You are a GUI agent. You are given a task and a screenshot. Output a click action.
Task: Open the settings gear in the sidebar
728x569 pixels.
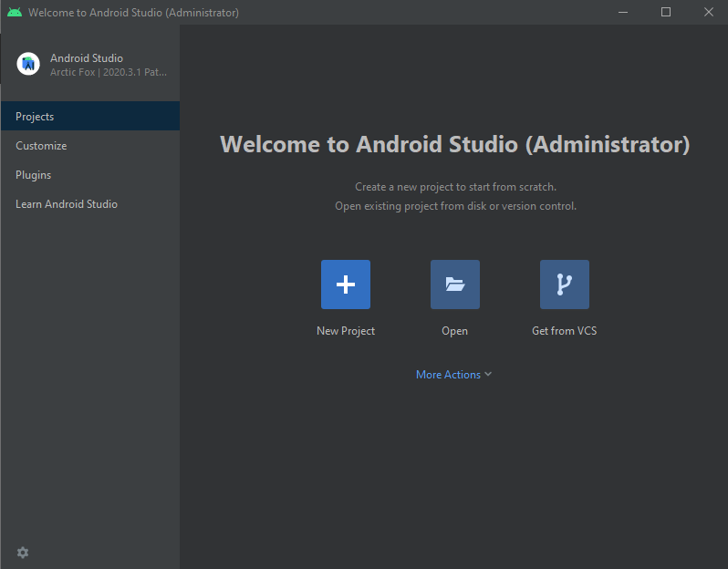pos(23,553)
